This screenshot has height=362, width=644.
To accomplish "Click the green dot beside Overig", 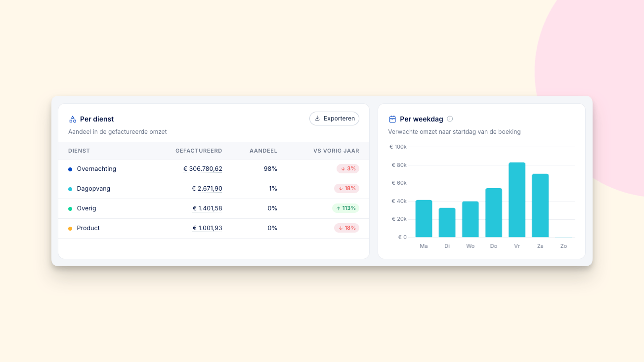I will pyautogui.click(x=70, y=209).
